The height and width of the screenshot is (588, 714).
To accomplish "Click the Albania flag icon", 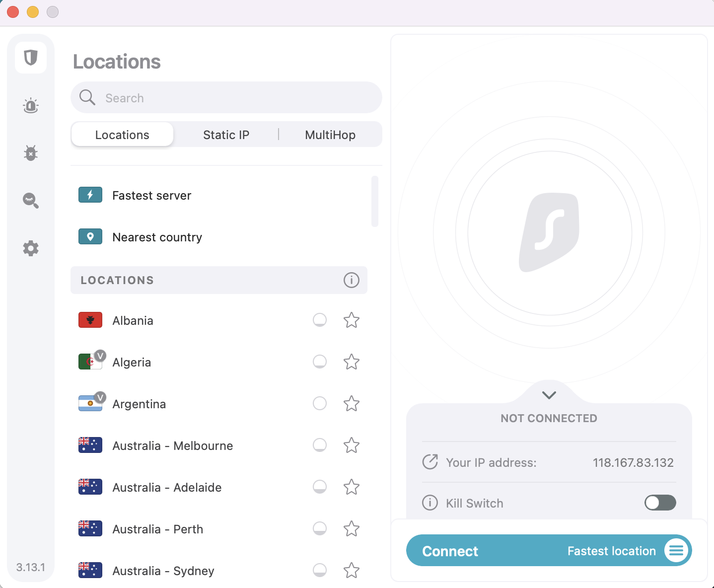I will [x=90, y=320].
